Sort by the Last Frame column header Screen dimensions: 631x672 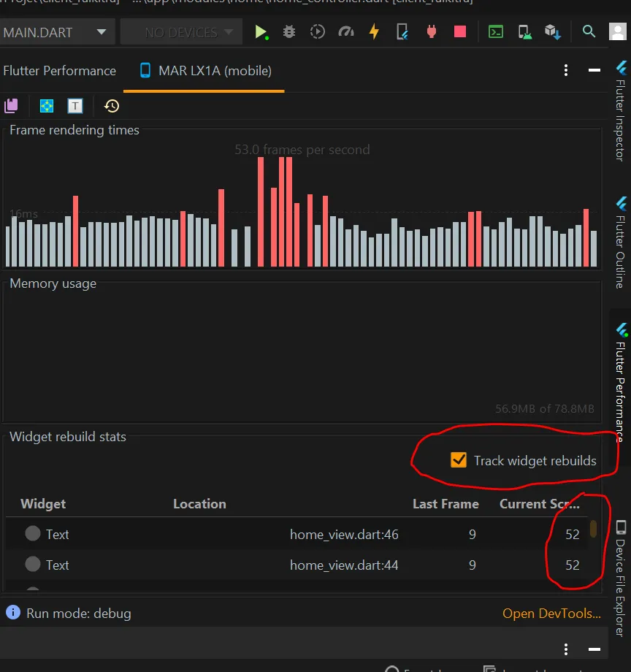point(445,504)
